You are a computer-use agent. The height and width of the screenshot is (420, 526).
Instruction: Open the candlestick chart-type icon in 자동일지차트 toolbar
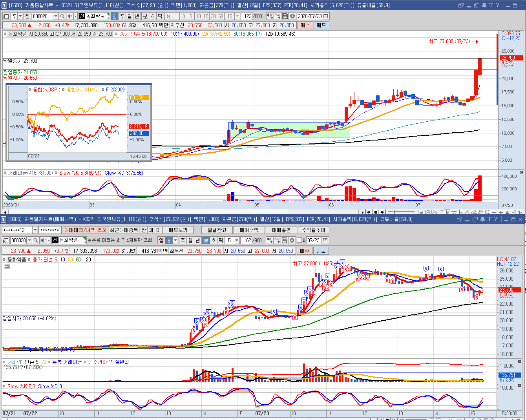tap(270, 240)
